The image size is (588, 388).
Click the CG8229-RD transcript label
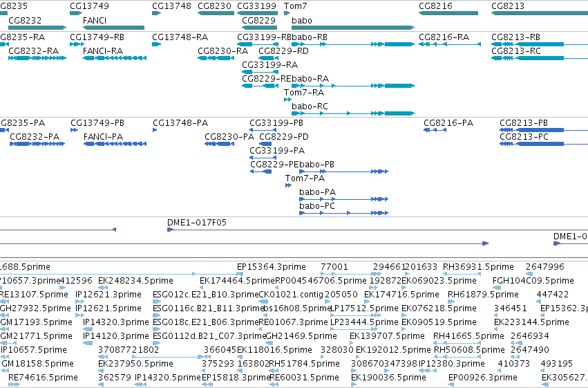tap(283, 51)
